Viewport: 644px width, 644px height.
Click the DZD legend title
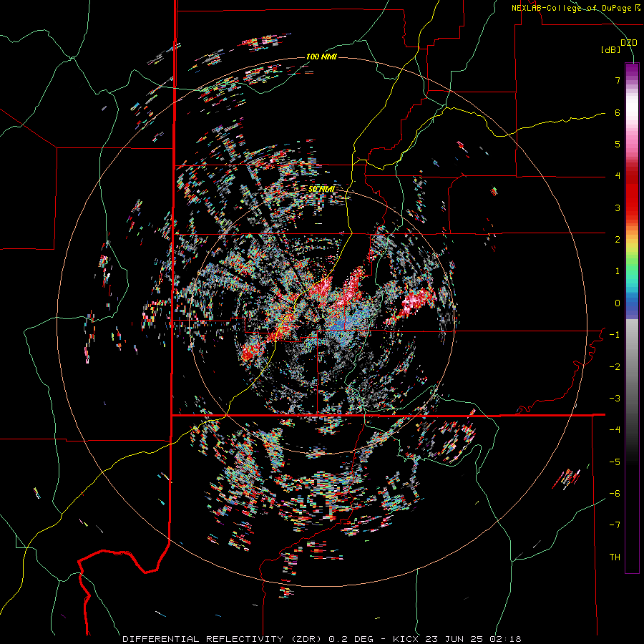pos(629,43)
